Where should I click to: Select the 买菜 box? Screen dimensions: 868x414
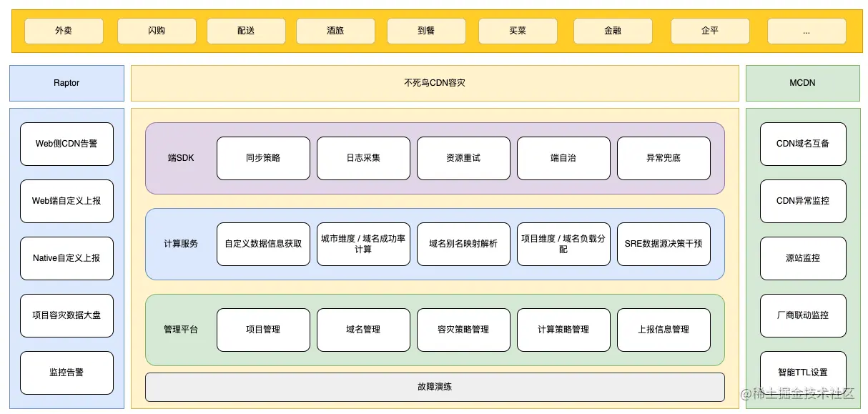518,31
